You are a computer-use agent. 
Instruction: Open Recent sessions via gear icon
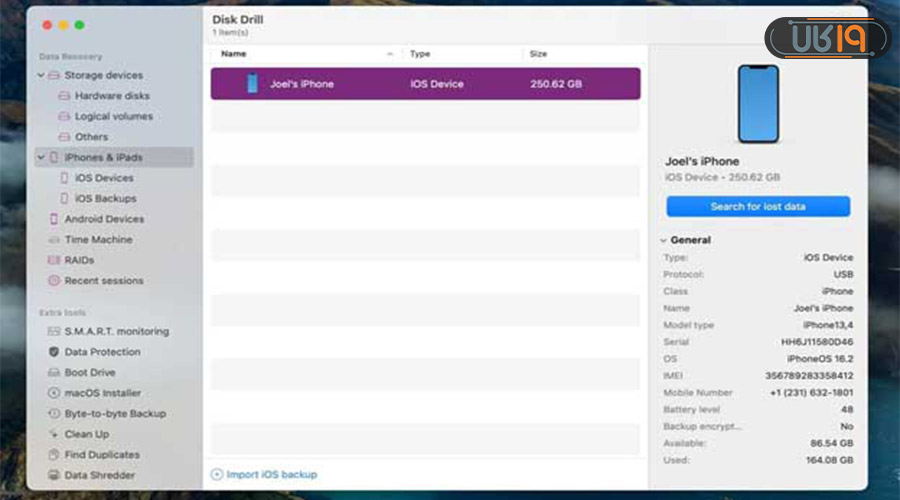(x=55, y=281)
